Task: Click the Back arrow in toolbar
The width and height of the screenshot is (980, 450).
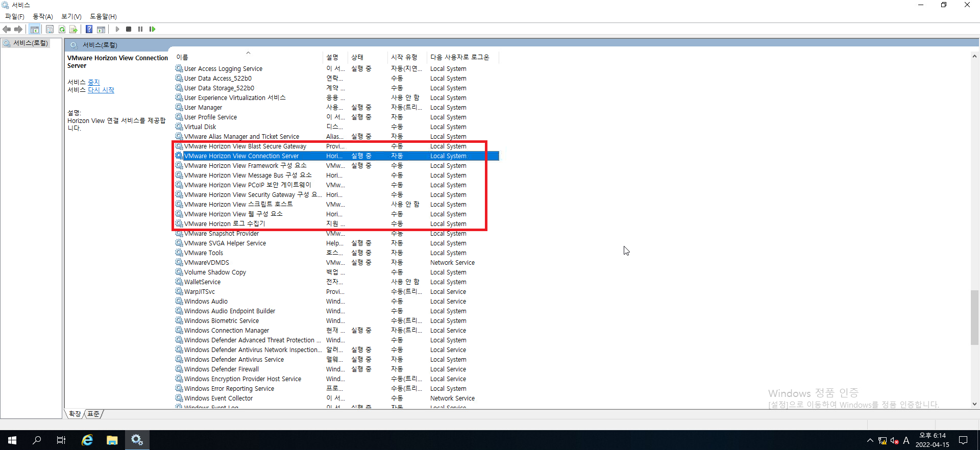Action: pyautogui.click(x=7, y=29)
